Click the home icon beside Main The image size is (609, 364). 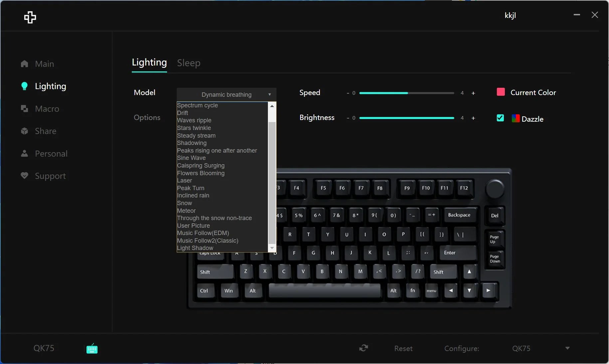click(x=24, y=63)
